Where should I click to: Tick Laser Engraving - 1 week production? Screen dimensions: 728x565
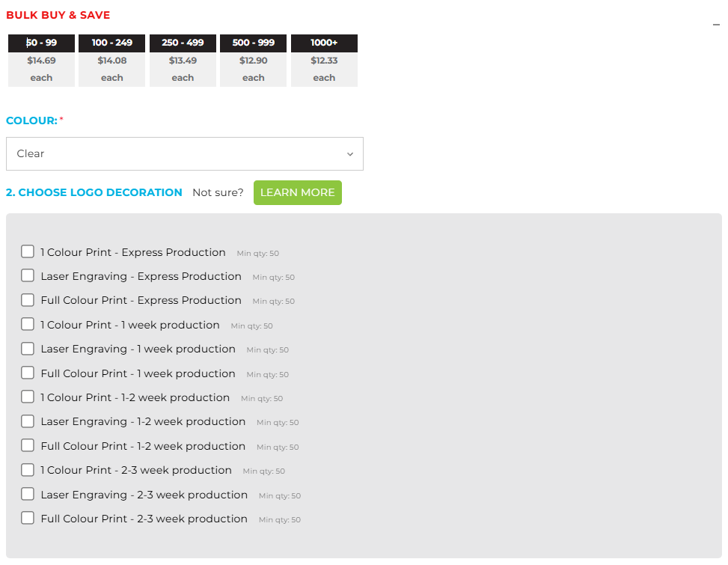point(28,349)
